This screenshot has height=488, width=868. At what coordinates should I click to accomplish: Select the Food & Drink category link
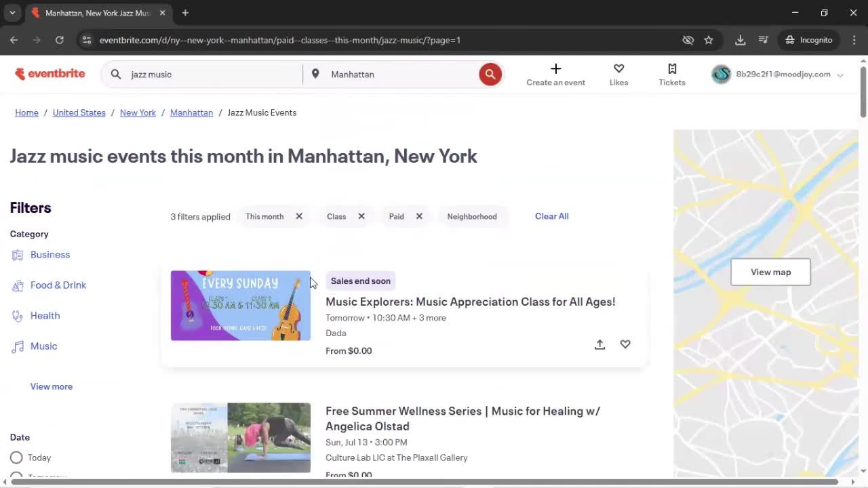click(x=58, y=285)
